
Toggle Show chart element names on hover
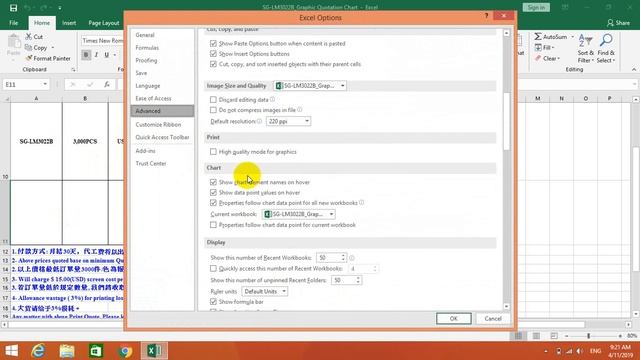pyautogui.click(x=213, y=182)
